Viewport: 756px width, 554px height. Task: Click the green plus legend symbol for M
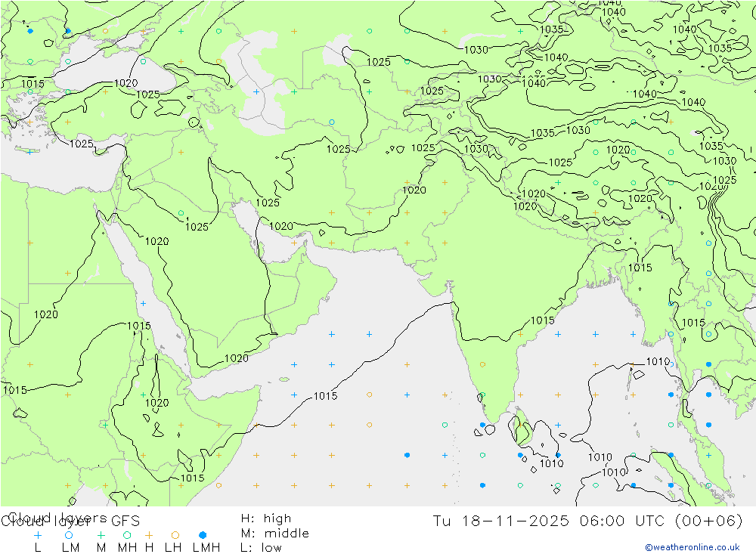click(x=101, y=534)
